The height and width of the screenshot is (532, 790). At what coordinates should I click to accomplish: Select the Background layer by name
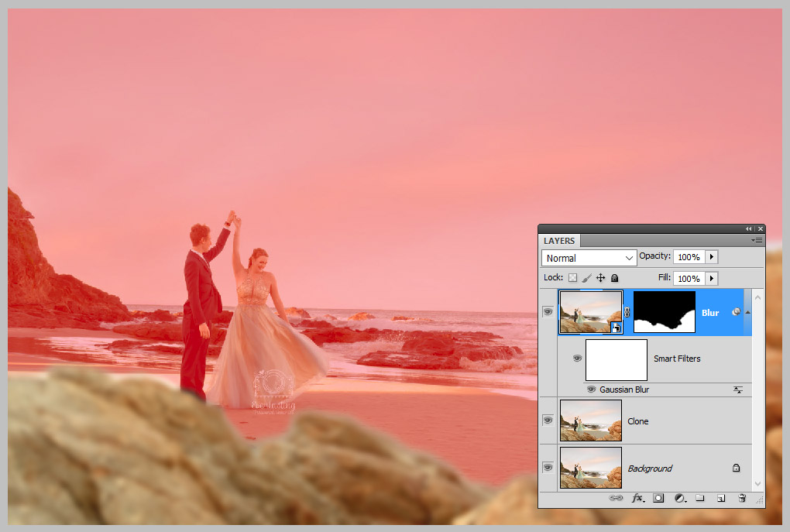coord(649,469)
